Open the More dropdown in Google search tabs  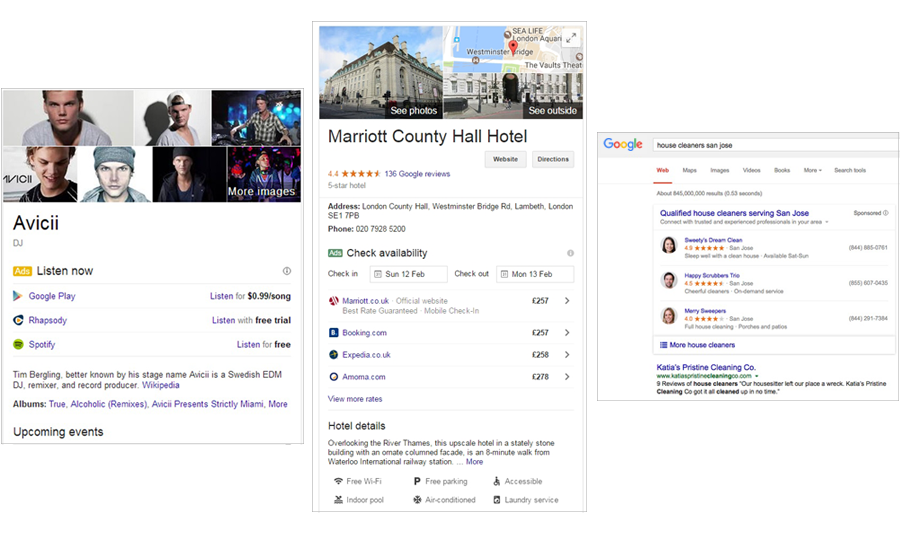813,170
